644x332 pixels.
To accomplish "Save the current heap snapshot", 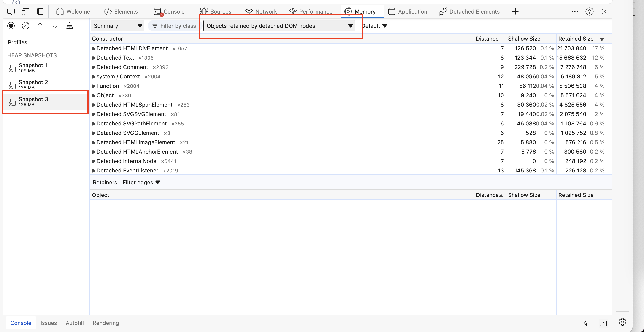I will [x=55, y=25].
